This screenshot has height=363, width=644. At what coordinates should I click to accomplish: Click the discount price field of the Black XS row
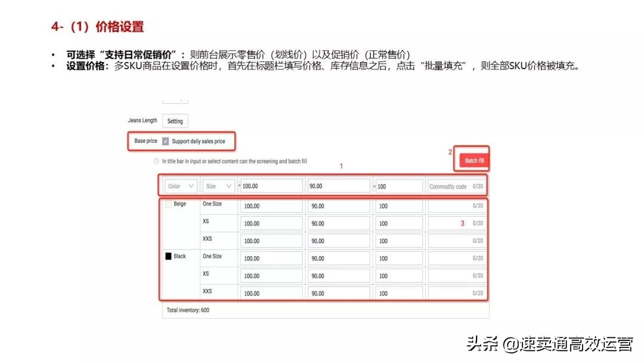[339, 275]
